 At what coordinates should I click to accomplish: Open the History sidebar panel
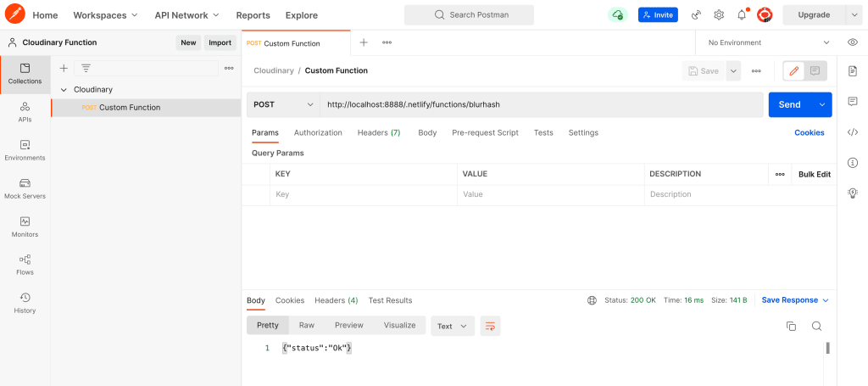(x=25, y=304)
